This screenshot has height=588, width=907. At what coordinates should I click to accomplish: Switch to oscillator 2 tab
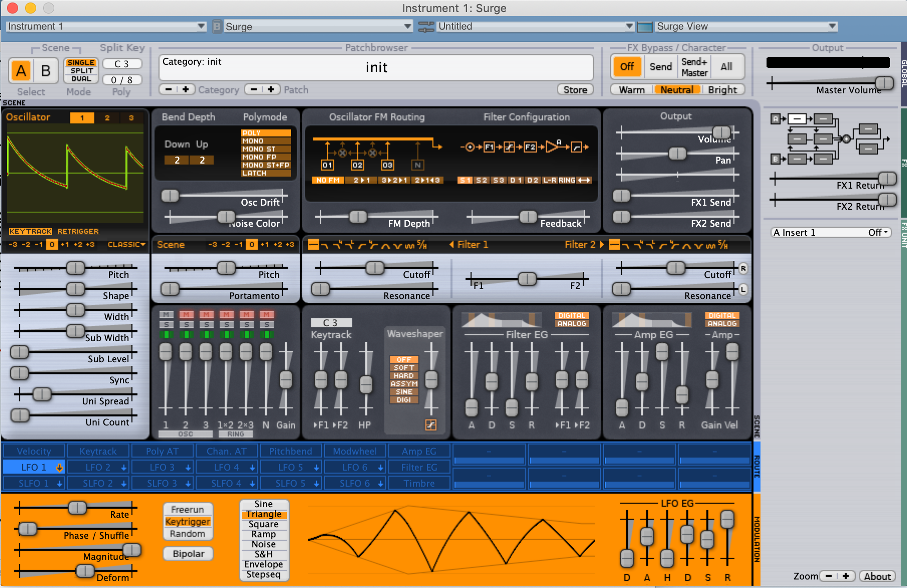point(107,118)
